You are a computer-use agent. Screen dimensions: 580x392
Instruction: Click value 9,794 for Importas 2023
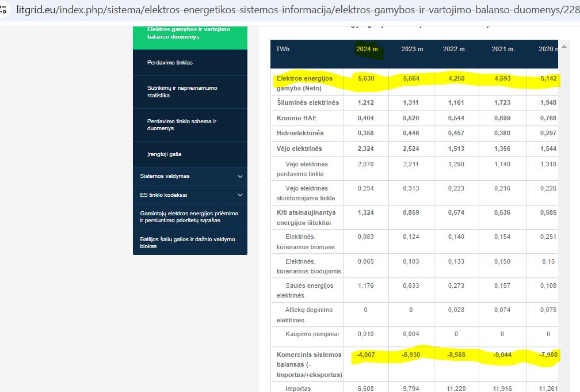411,389
